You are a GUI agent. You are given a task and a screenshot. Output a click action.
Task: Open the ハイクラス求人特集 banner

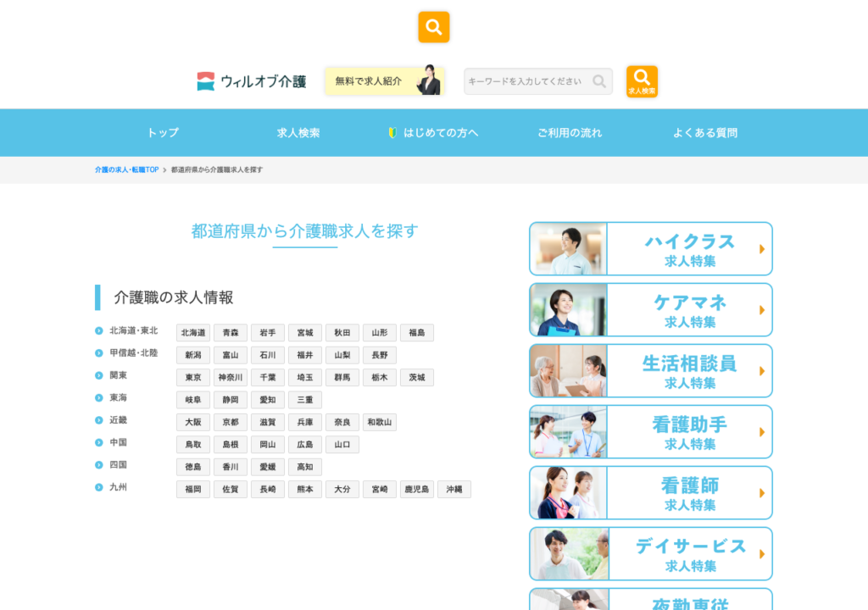click(651, 249)
